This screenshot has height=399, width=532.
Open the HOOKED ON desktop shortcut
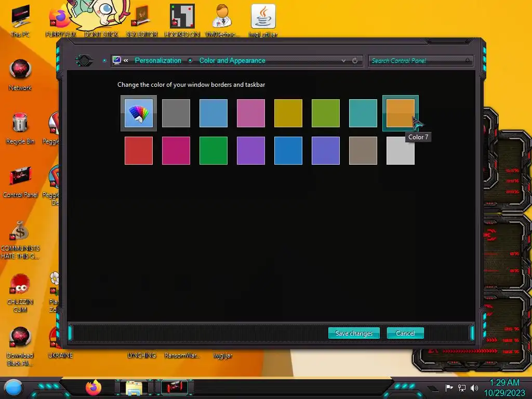(x=182, y=21)
